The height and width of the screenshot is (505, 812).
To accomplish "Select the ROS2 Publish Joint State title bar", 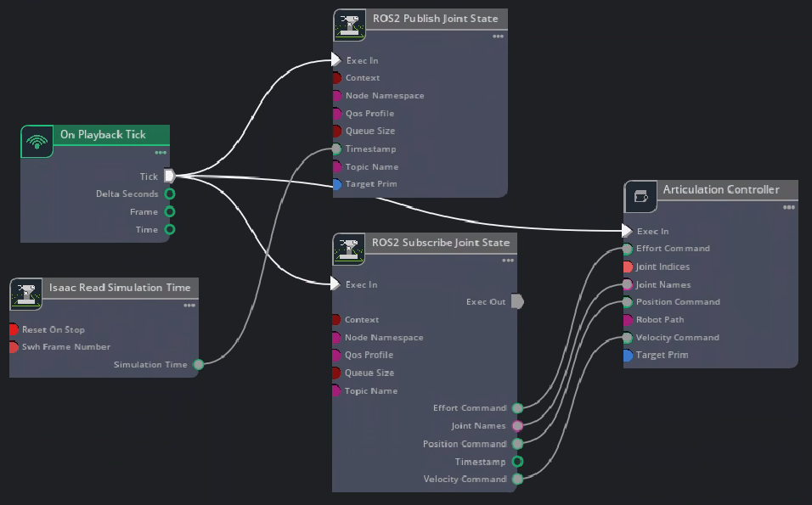I will click(436, 19).
